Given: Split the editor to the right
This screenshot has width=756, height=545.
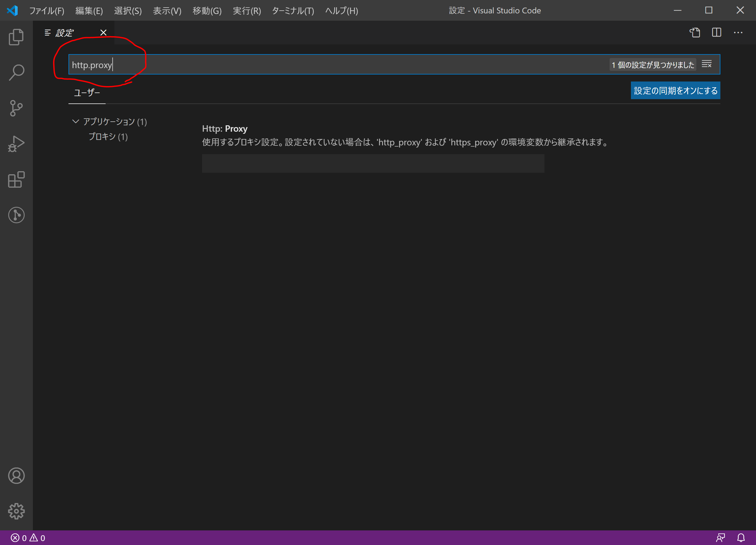Looking at the screenshot, I should [716, 33].
